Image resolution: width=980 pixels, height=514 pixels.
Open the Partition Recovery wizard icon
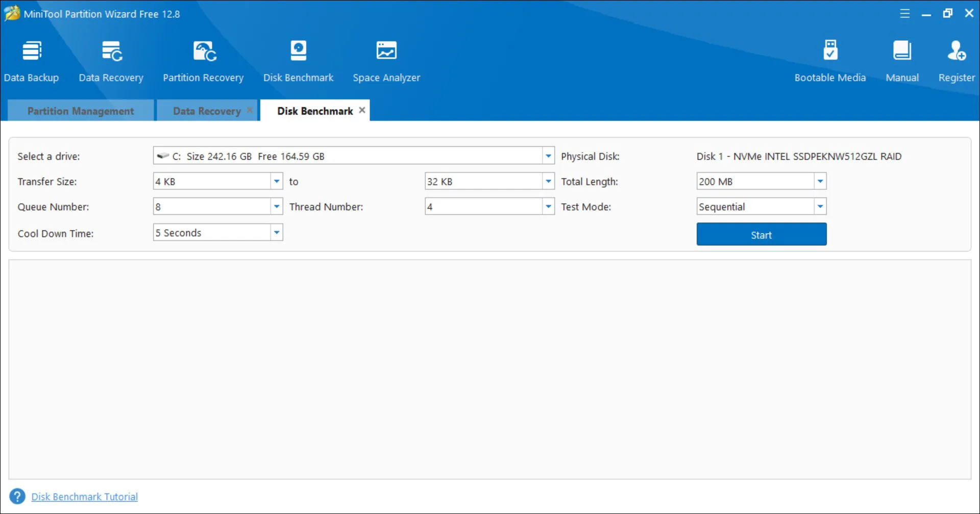tap(204, 52)
